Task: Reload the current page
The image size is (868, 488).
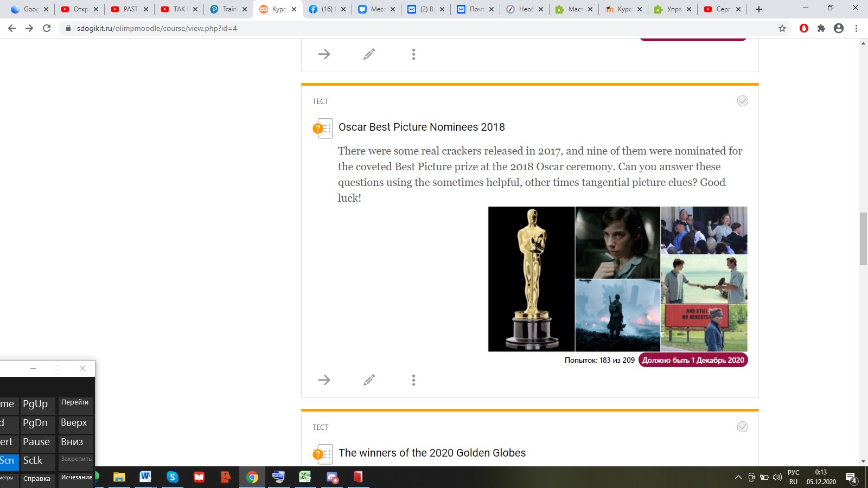Action: 47,28
